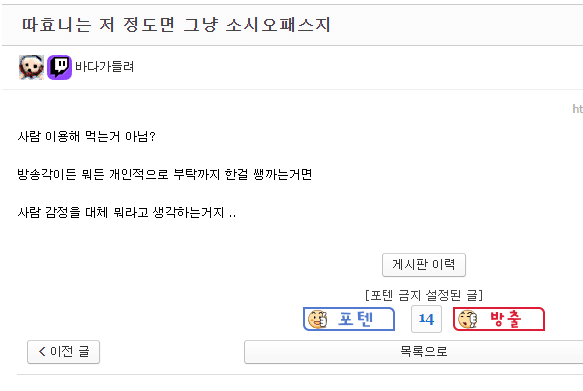
Task: Click the truncated ht link at right edge
Action: [x=578, y=109]
